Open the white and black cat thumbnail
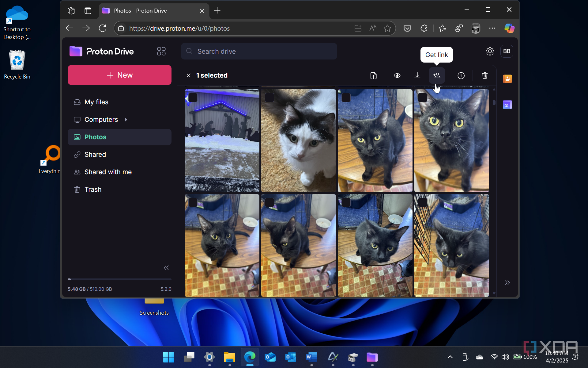The height and width of the screenshot is (368, 588). pos(299,141)
